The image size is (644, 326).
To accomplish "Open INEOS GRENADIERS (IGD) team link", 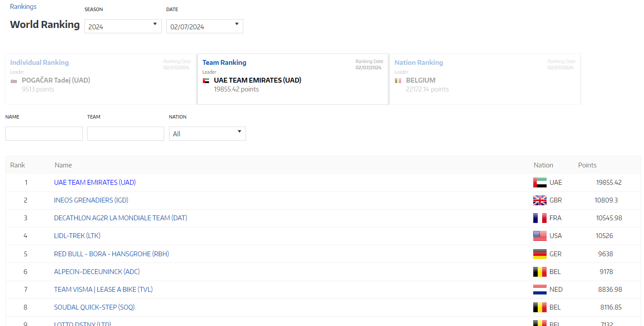I will click(91, 200).
